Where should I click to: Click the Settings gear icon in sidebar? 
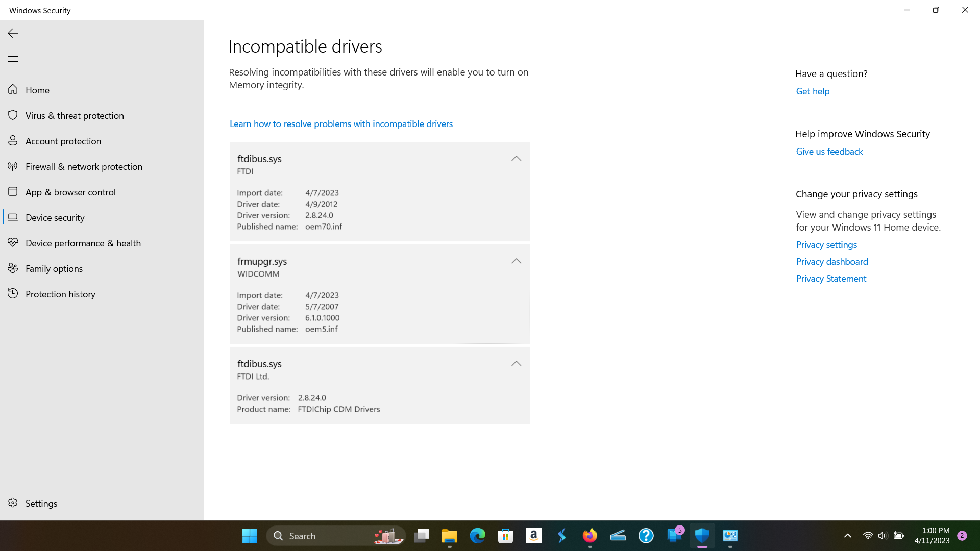point(13,503)
